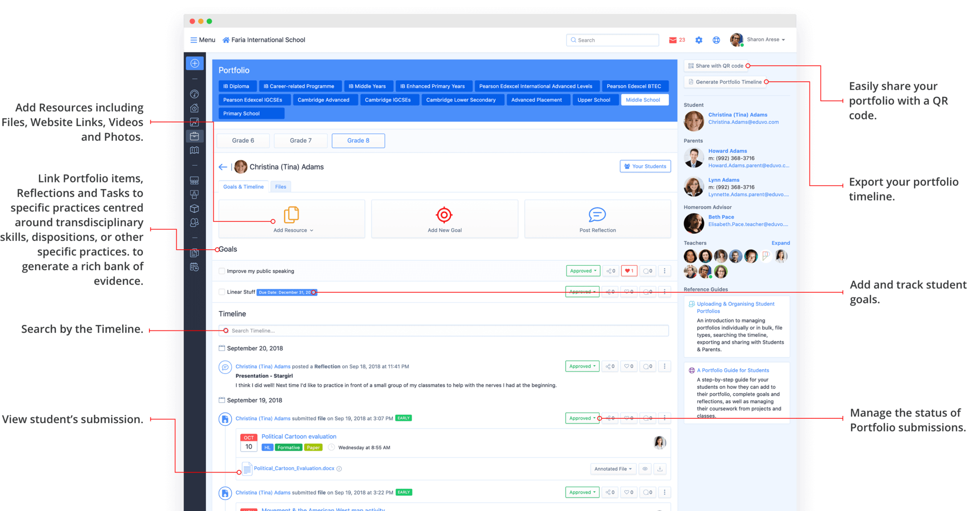Open the people icon in the sidebar

195,223
